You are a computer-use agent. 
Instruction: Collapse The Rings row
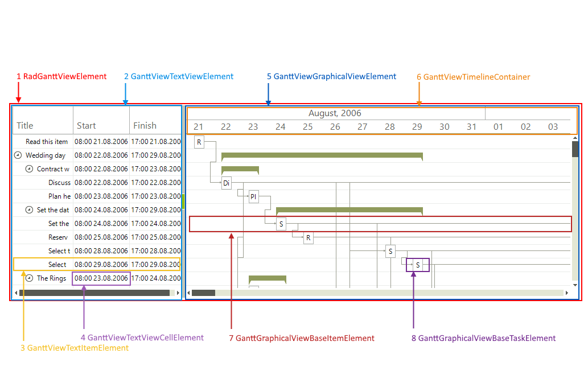click(28, 278)
